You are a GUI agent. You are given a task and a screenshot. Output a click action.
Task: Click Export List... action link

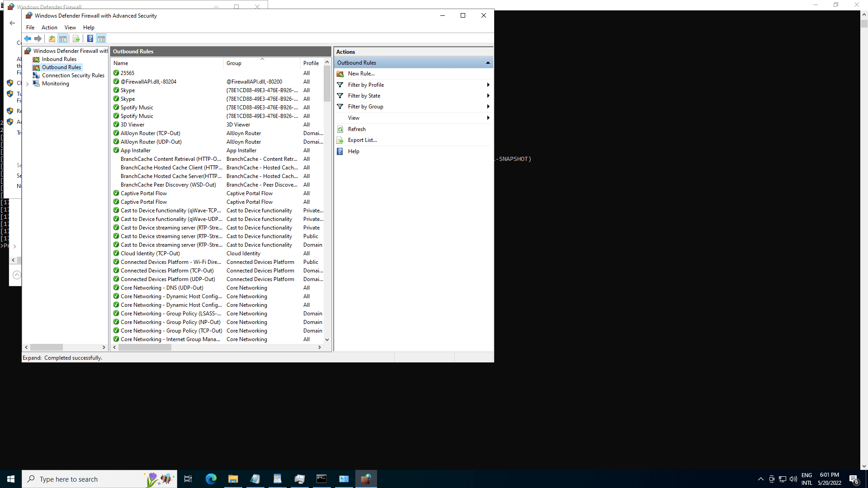[x=362, y=140]
